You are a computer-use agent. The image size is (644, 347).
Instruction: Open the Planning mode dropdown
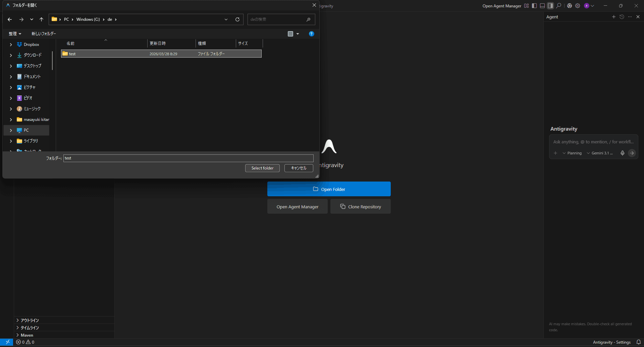[x=572, y=153]
